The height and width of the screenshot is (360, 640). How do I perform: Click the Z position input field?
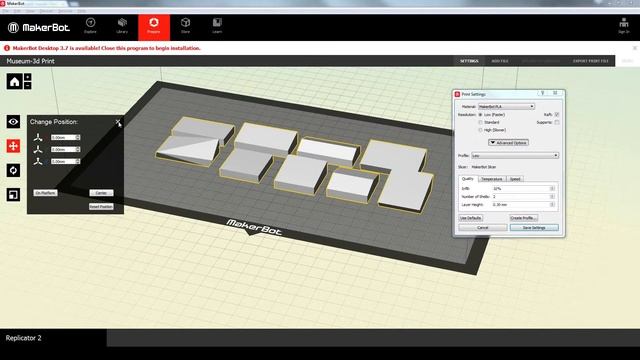pyautogui.click(x=63, y=161)
